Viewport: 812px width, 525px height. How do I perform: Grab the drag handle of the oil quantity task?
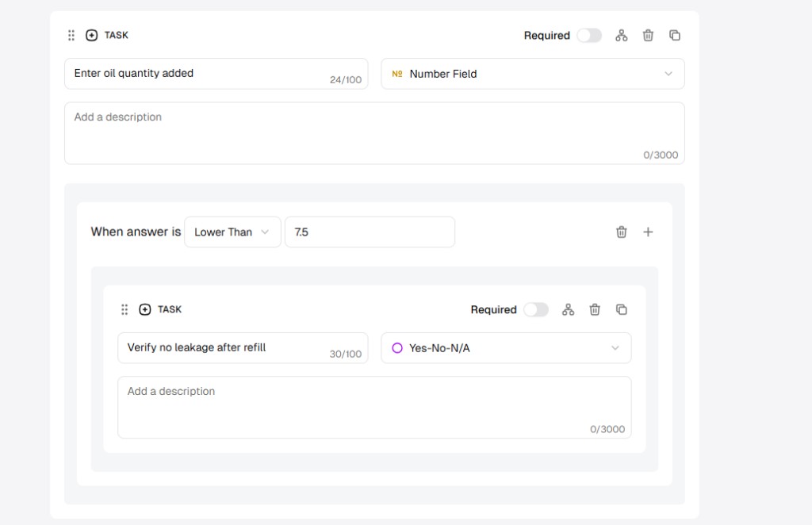tap(71, 35)
